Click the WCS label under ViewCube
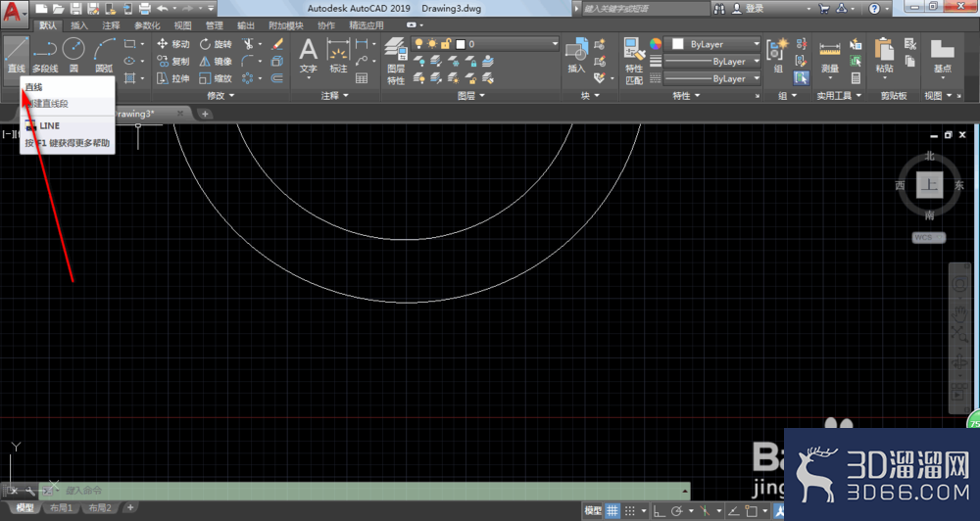Image resolution: width=980 pixels, height=521 pixels. [x=928, y=237]
